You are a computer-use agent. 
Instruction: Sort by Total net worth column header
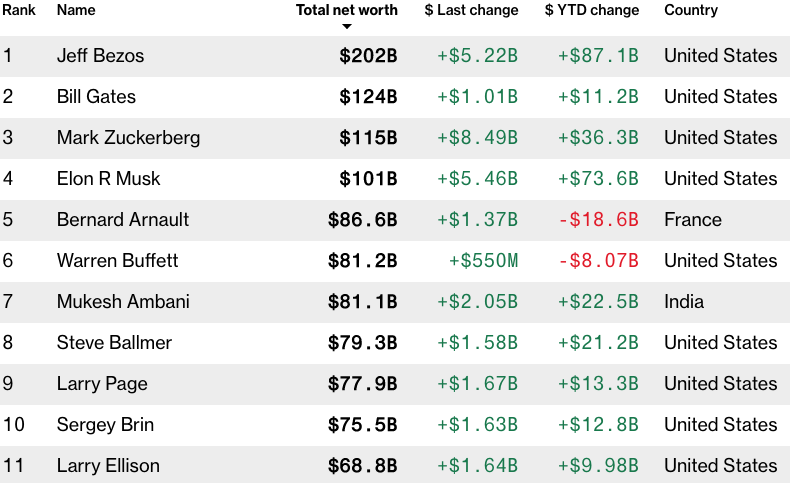pyautogui.click(x=346, y=10)
